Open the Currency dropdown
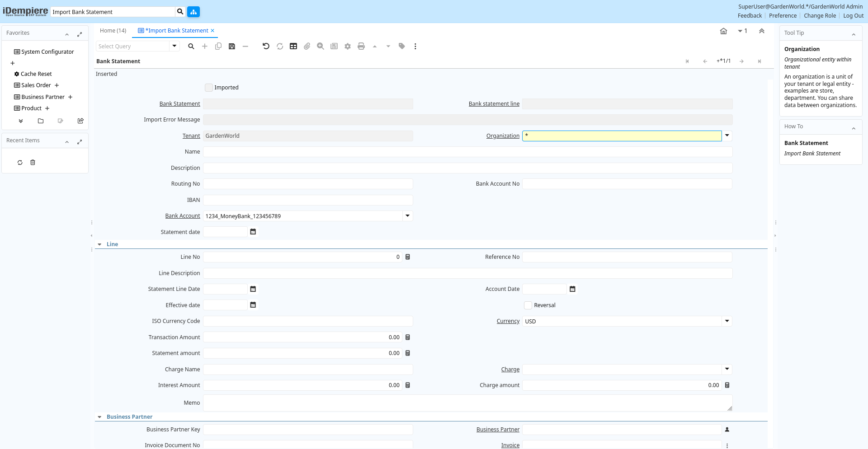Viewport: 868px width, 449px height. coord(727,321)
